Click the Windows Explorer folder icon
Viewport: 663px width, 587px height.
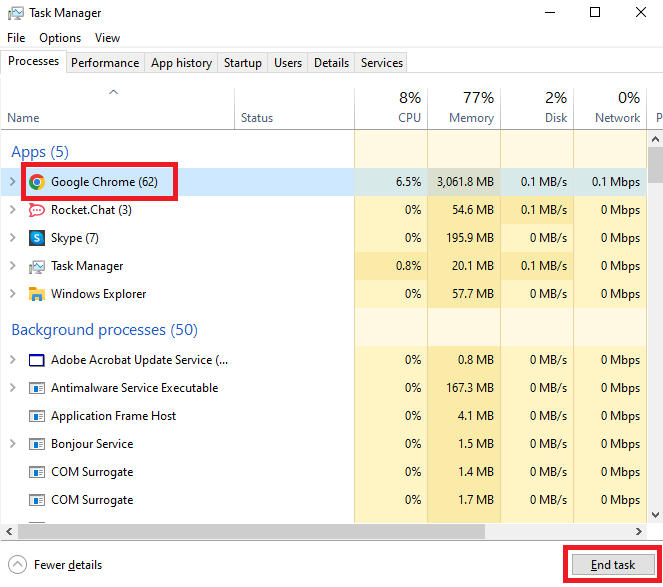(x=37, y=294)
